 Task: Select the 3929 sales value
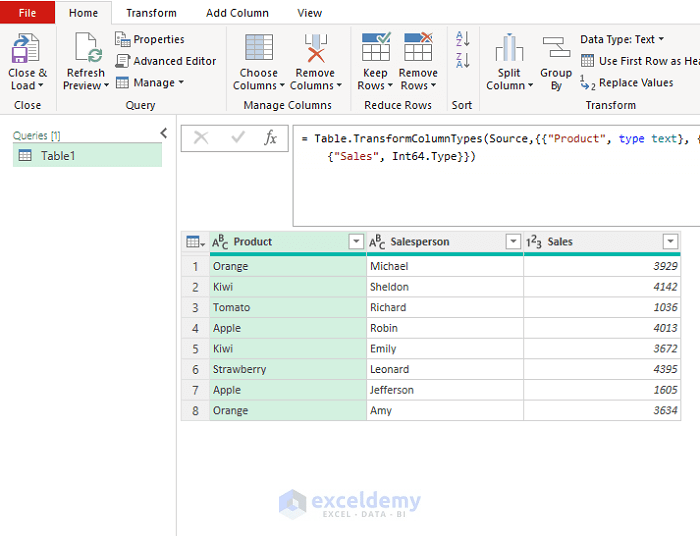point(602,266)
